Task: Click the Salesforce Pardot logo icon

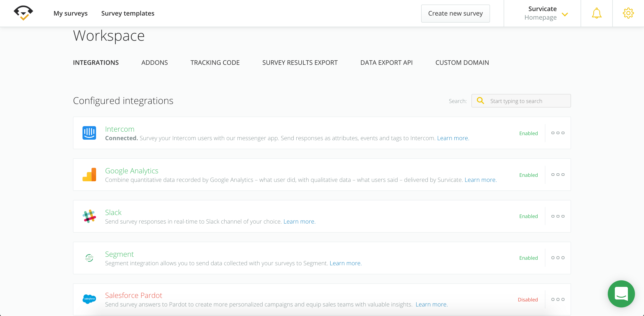Action: click(89, 299)
